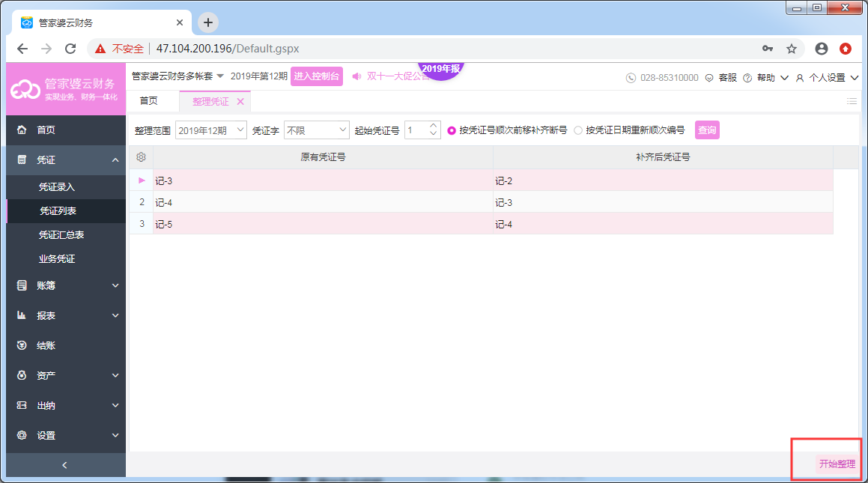Viewport: 868px width, 483px height.
Task: Switch to the 整理凭证 tab
Action: pos(210,101)
